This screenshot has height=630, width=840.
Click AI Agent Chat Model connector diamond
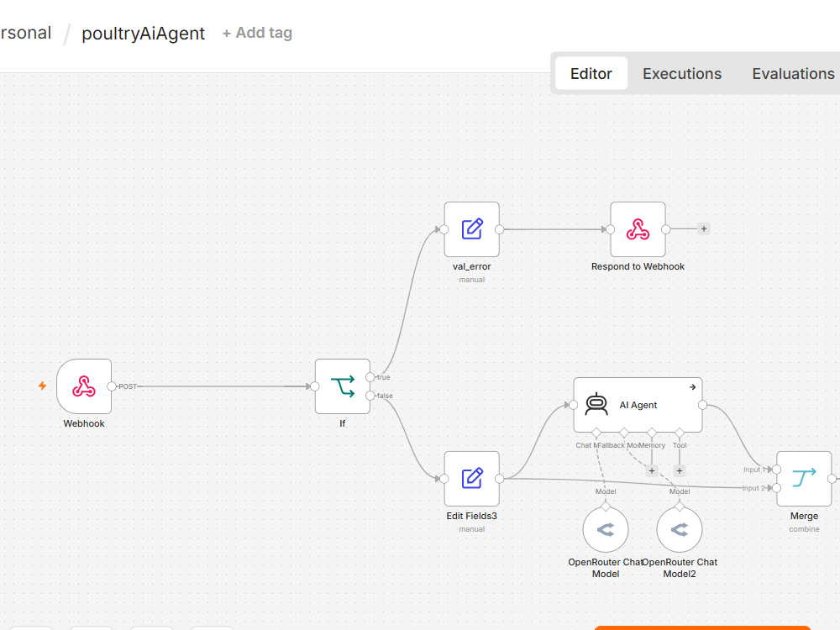pyautogui.click(x=596, y=433)
